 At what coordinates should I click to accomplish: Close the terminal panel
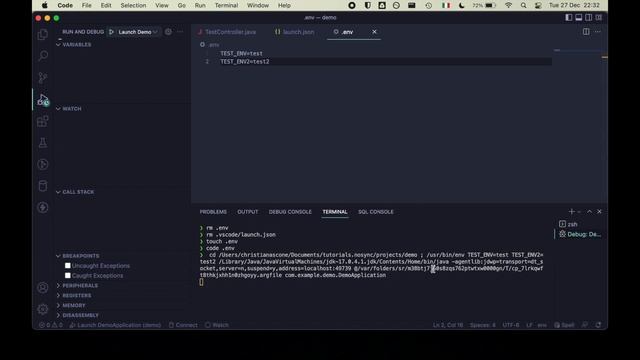point(599,211)
